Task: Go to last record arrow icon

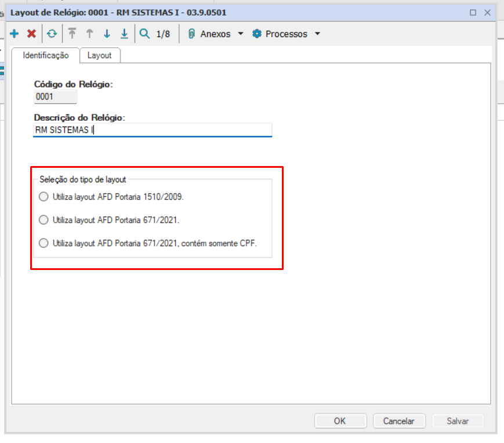Action: point(124,34)
